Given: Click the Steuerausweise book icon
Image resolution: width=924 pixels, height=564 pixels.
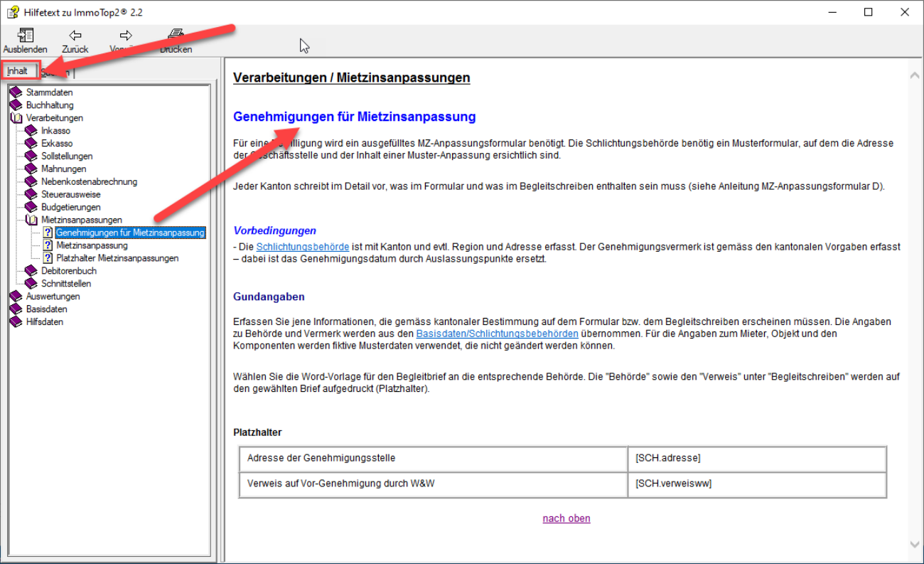Looking at the screenshot, I should 31,195.
